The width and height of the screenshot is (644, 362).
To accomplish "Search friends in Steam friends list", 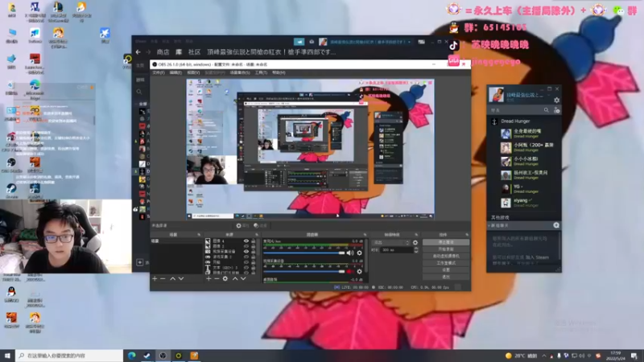I will (546, 110).
